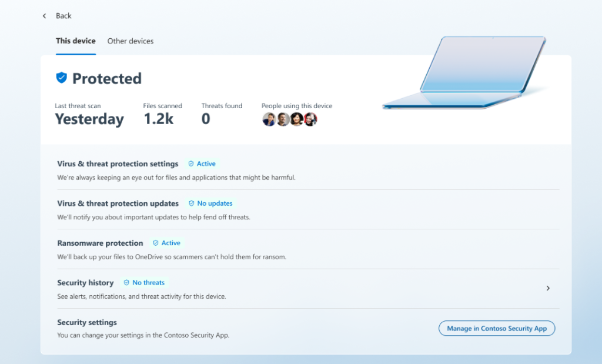Click the Active badge for Virus & threat protection settings

(202, 164)
